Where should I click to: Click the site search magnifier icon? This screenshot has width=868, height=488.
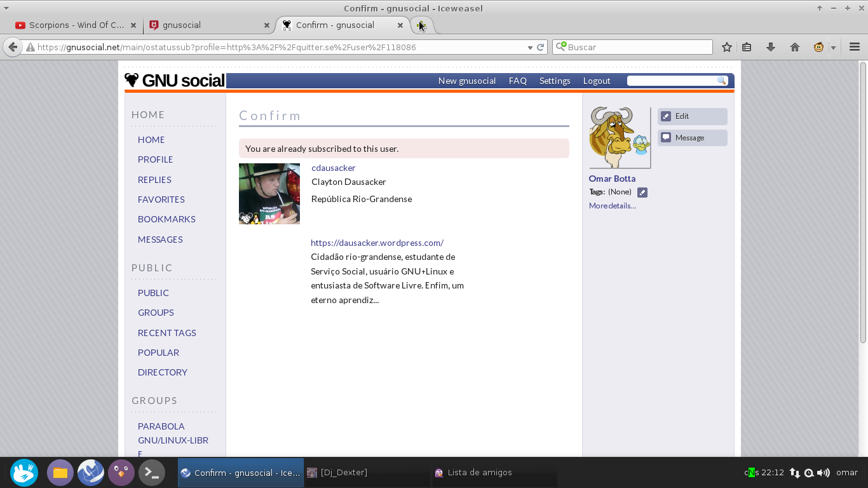pyautogui.click(x=722, y=81)
